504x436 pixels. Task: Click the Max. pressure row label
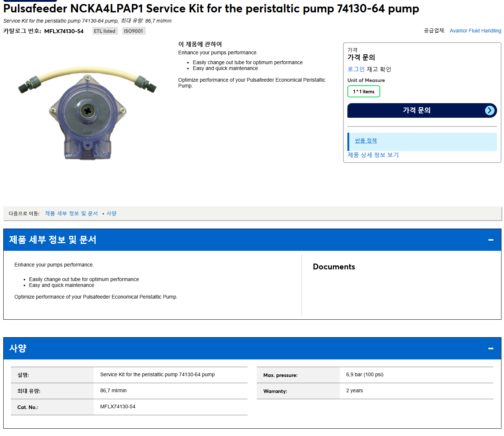coord(280,375)
